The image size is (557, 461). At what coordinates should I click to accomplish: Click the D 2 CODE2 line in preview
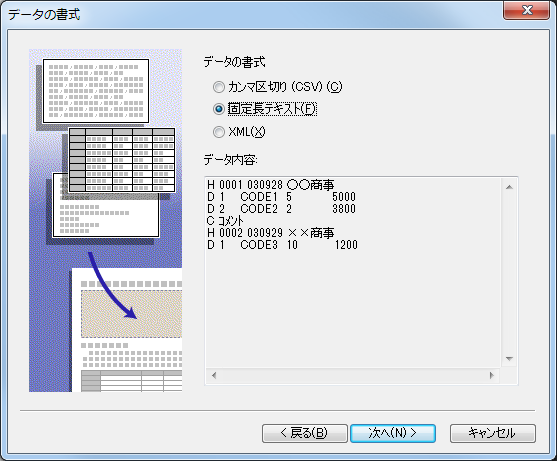click(x=281, y=209)
